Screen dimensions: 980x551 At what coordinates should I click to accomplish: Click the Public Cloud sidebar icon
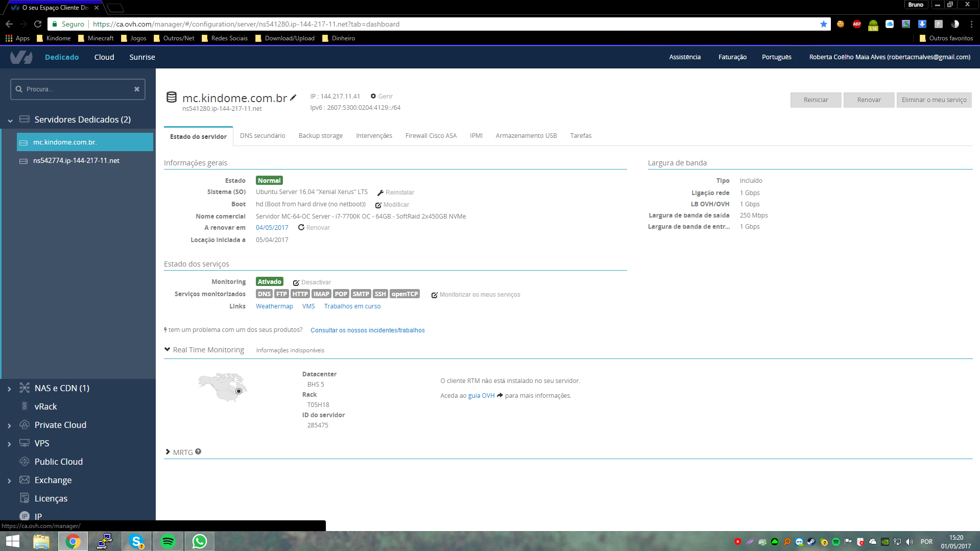click(25, 461)
